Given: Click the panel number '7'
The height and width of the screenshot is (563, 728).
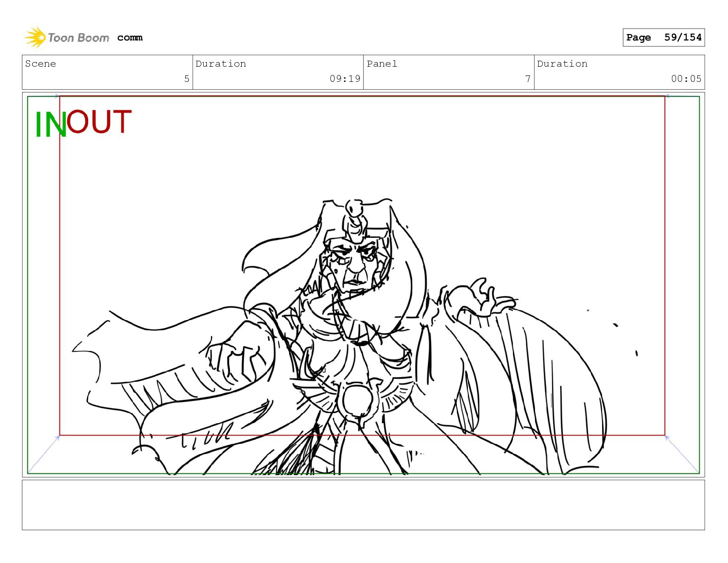Looking at the screenshot, I should pyautogui.click(x=528, y=79).
